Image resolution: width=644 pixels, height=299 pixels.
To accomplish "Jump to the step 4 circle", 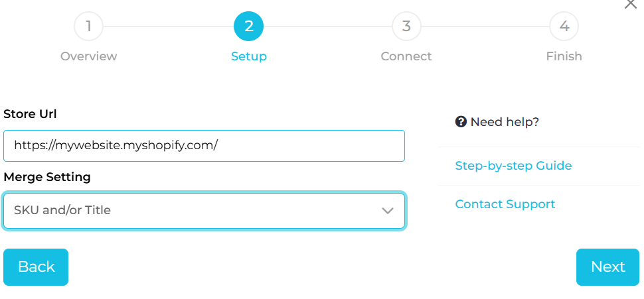I will click(x=564, y=27).
